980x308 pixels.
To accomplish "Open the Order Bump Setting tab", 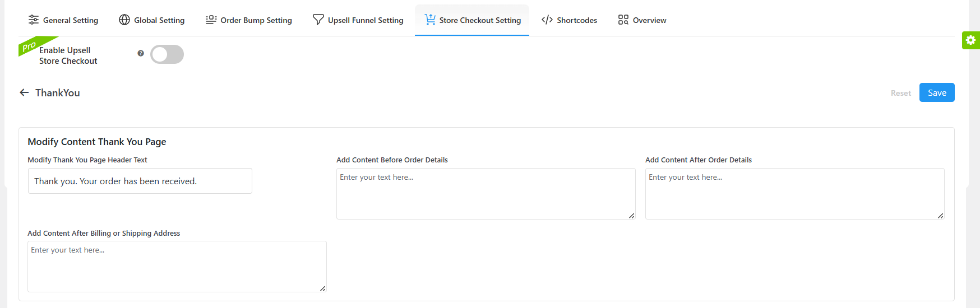I will click(248, 20).
